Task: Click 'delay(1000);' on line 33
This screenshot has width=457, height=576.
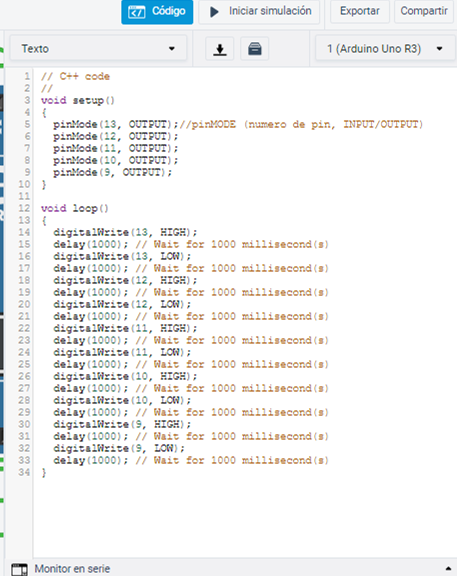Action: [x=91, y=461]
